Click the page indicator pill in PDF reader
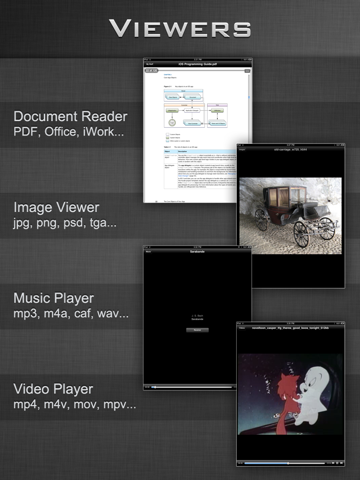Image resolution: width=360 pixels, height=480 pixels. click(151, 71)
